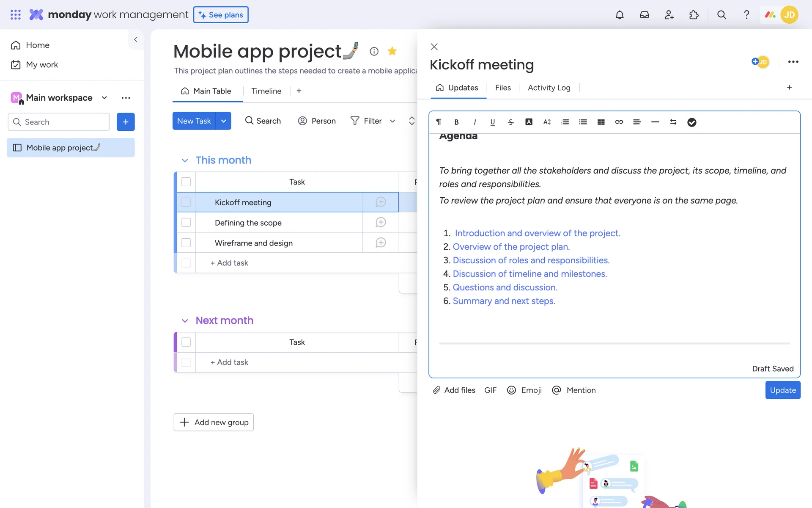Click the sidebar Search input field
Image resolution: width=812 pixels, height=508 pixels.
[x=63, y=122]
